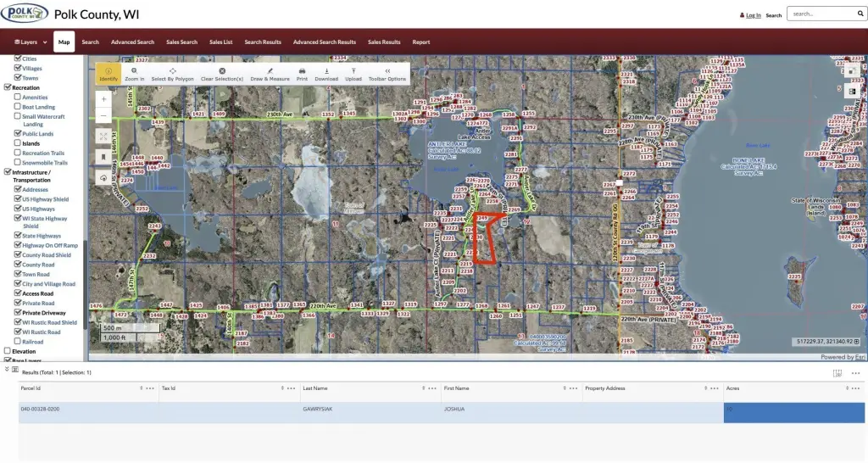
Task: Open the Layers dropdown in the menu bar
Action: 31,42
